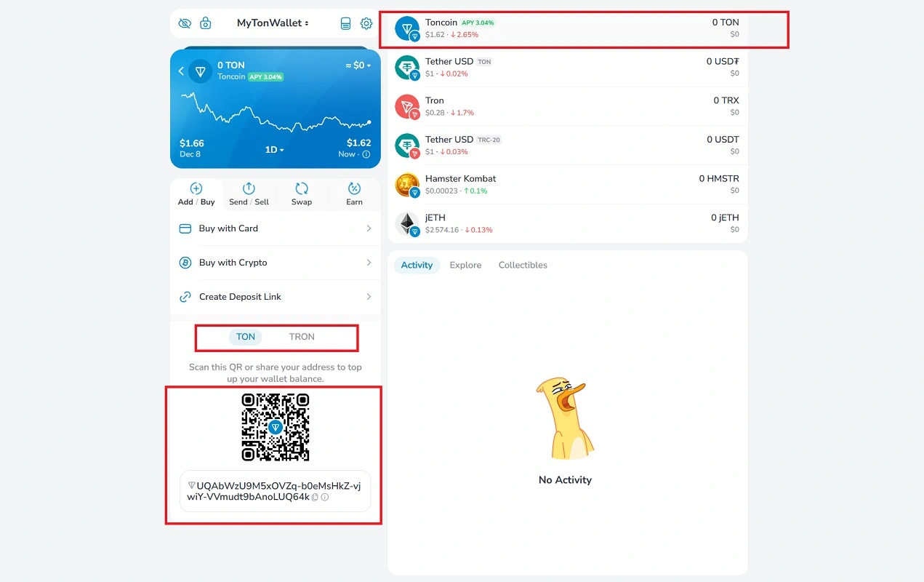
Task: Open the ≈ $0 currency dropdown
Action: pos(358,65)
